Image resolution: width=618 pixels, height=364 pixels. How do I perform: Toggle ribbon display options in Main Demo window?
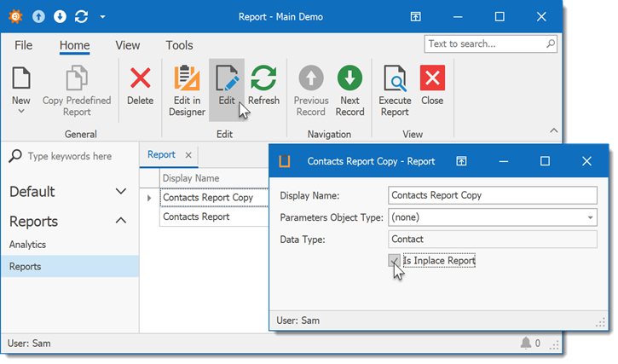[x=415, y=16]
